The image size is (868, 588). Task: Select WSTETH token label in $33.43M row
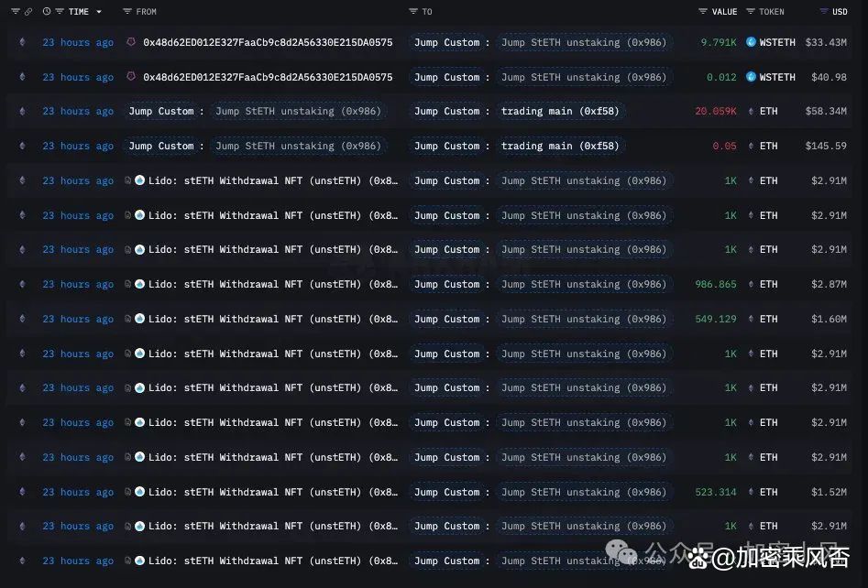(x=777, y=43)
